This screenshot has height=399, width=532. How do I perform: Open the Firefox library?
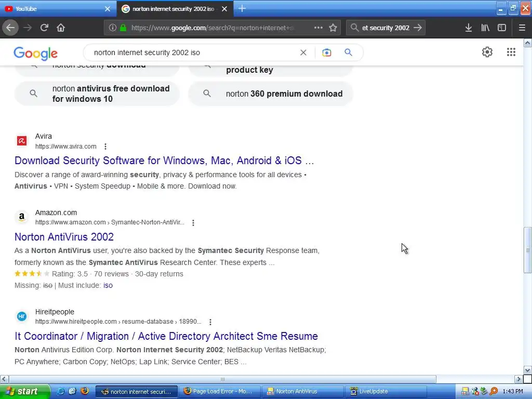(x=485, y=28)
